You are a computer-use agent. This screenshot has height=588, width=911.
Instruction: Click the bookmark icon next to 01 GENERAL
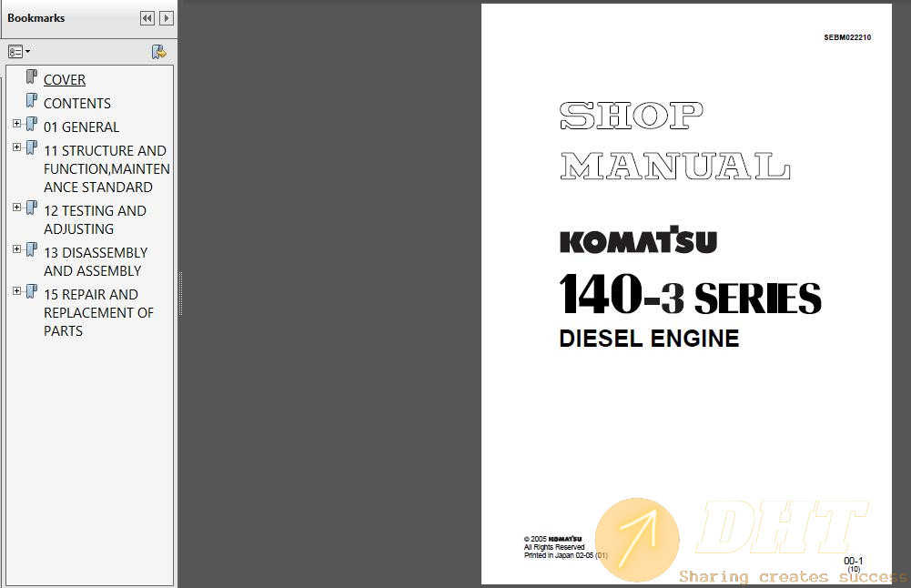32,126
